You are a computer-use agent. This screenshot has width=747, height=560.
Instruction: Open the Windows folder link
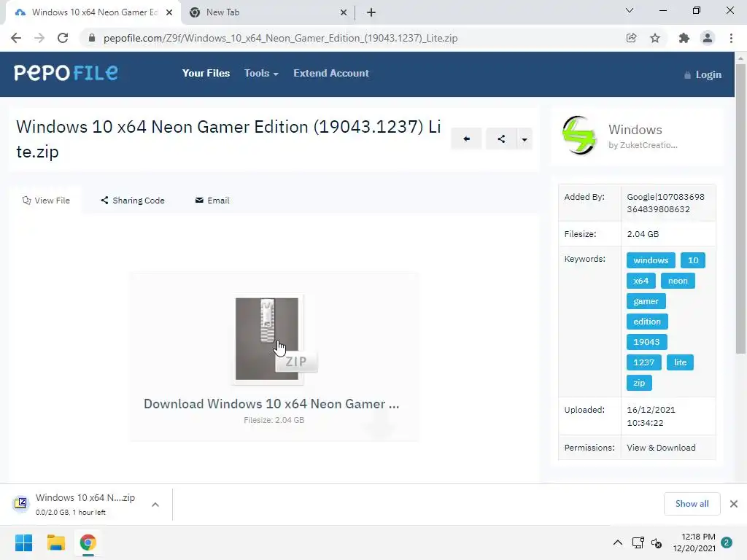(x=635, y=130)
